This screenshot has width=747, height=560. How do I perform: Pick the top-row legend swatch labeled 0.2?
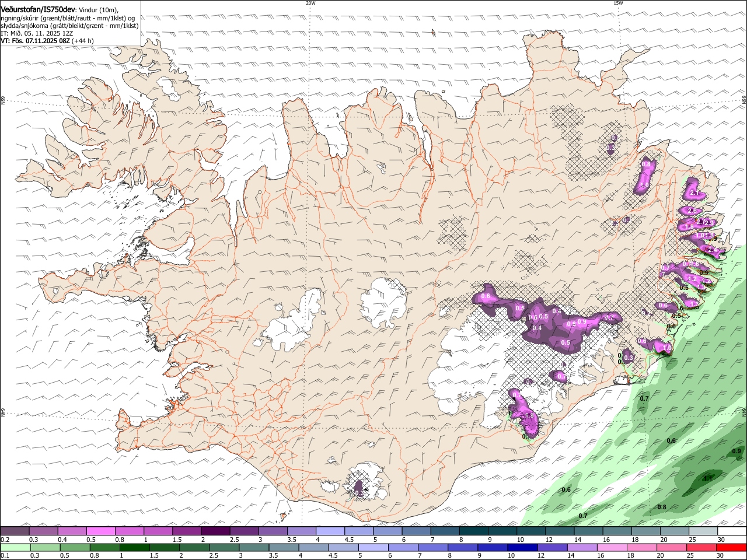point(15,531)
